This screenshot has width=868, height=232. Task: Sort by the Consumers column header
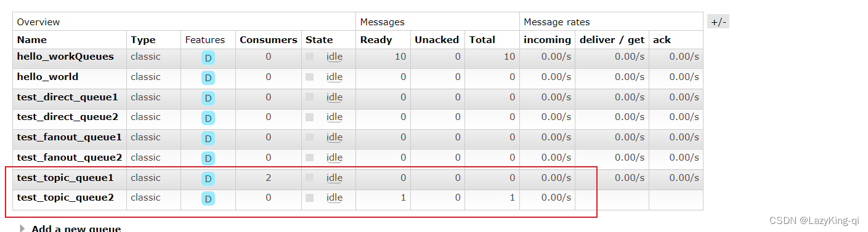point(269,39)
